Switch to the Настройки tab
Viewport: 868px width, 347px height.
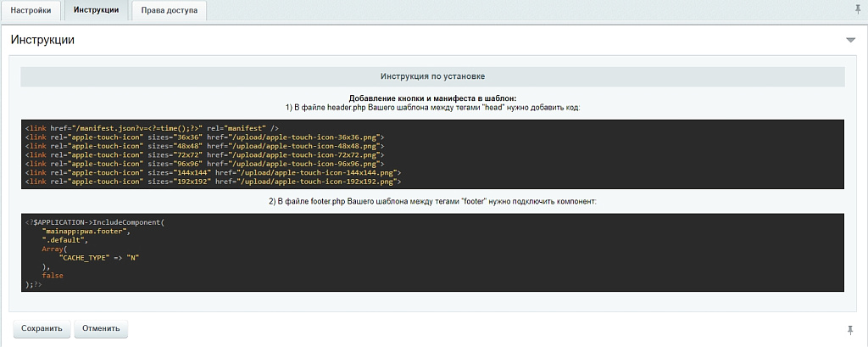[x=31, y=11]
